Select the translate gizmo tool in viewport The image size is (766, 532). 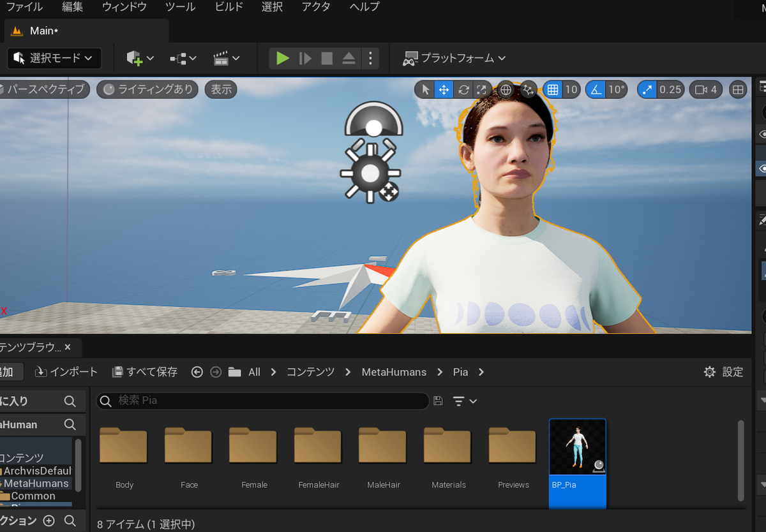444,90
